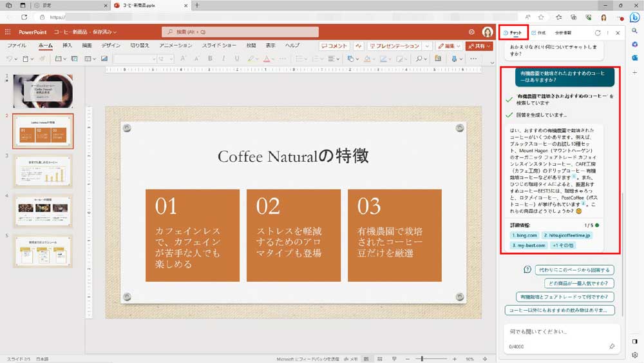
Task: Open Edge sidebar settings gear
Action: coord(634,355)
